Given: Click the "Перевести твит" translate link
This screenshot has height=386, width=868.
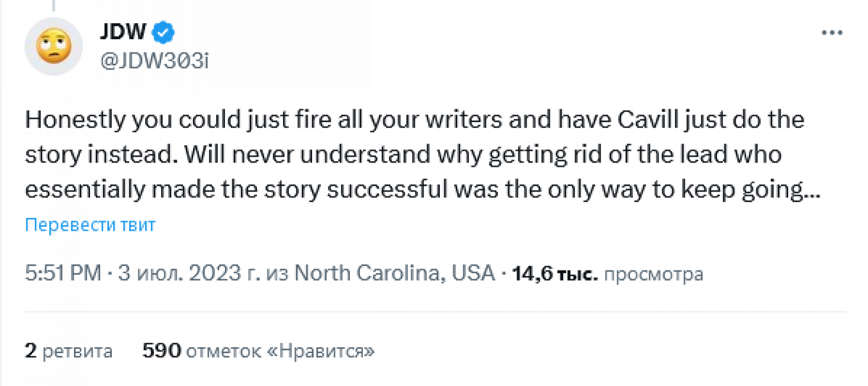Looking at the screenshot, I should (90, 225).
